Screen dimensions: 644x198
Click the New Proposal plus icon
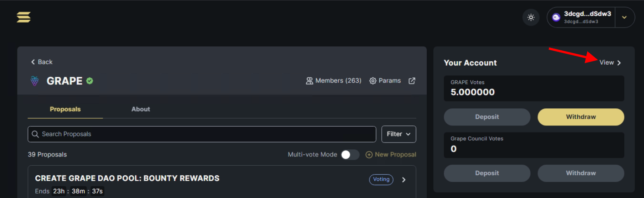click(x=369, y=155)
